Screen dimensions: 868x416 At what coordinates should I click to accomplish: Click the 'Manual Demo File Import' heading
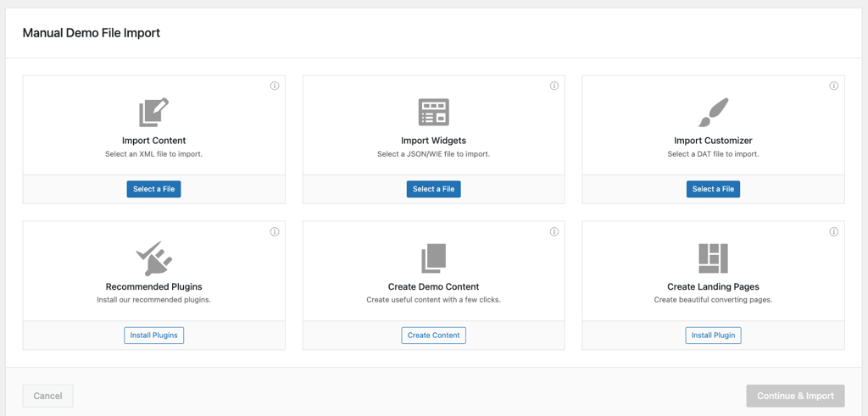[x=92, y=33]
